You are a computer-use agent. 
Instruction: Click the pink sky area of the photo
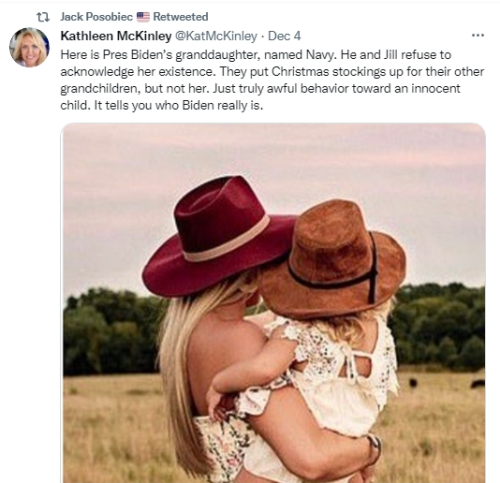click(x=273, y=157)
